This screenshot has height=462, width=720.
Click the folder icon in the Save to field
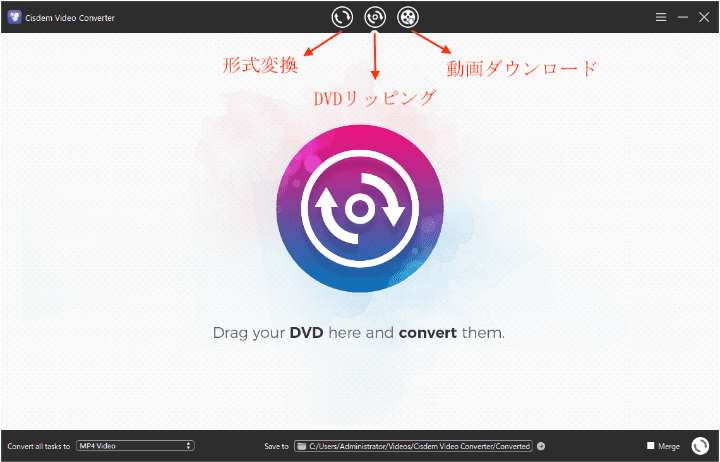tap(302, 446)
